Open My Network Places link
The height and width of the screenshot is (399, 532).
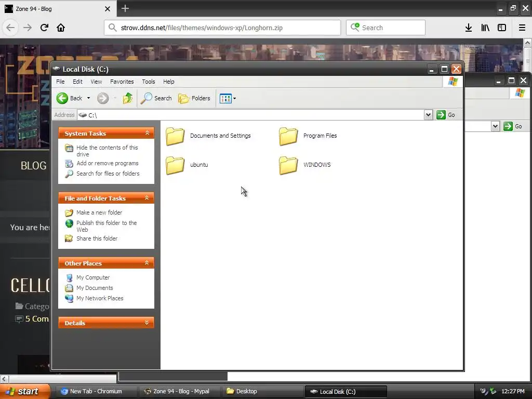pos(100,299)
